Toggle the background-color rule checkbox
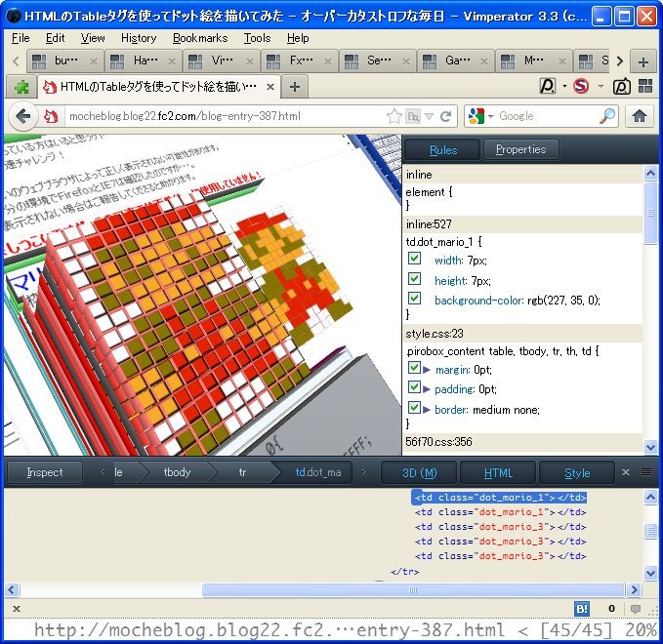 (414, 299)
